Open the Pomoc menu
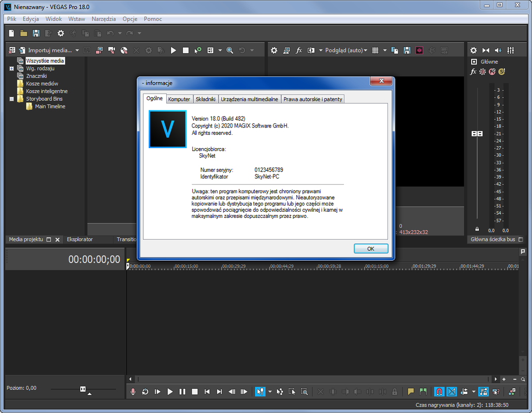 click(x=153, y=19)
